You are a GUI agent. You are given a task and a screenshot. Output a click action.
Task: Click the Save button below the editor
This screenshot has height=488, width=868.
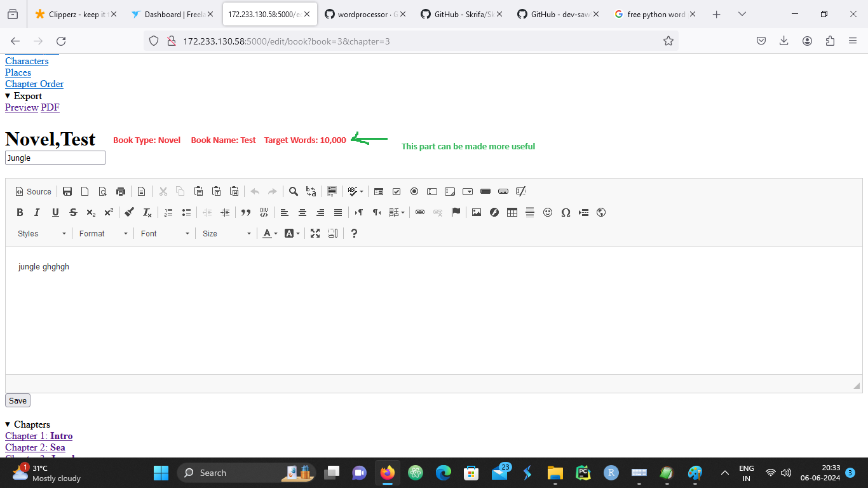coord(18,400)
